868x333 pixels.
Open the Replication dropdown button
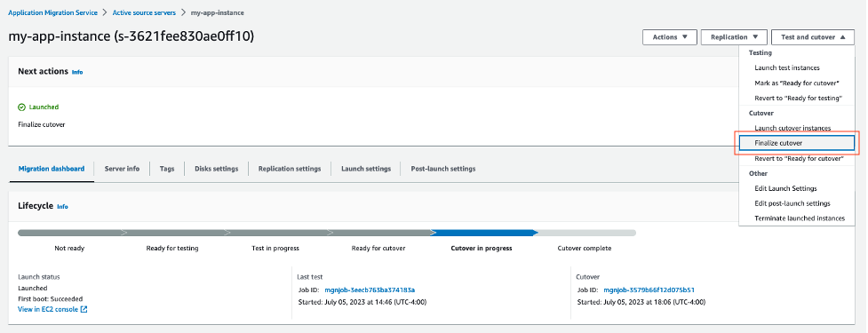click(x=734, y=37)
